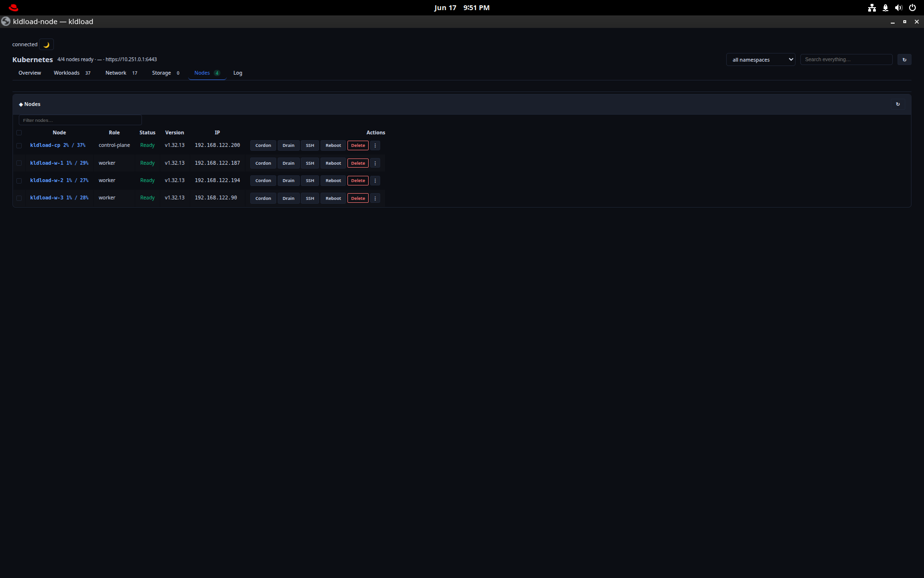This screenshot has height=578, width=924.
Task: Click the Status column header
Action: 147,133
